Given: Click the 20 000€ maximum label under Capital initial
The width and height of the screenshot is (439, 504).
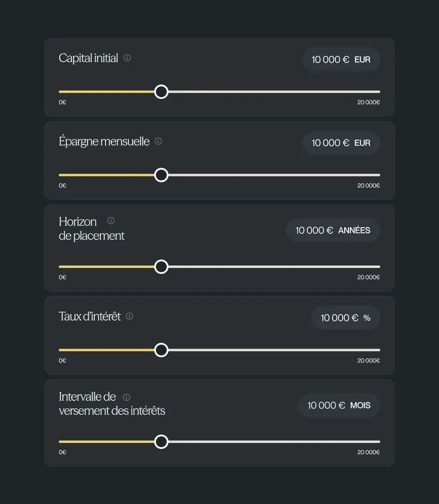Looking at the screenshot, I should pyautogui.click(x=368, y=102).
